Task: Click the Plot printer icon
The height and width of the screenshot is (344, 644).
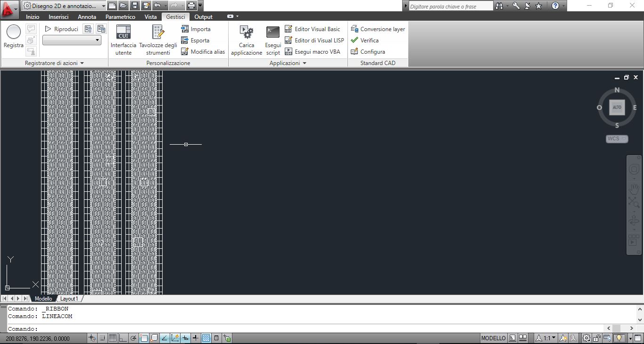Action: point(191,6)
